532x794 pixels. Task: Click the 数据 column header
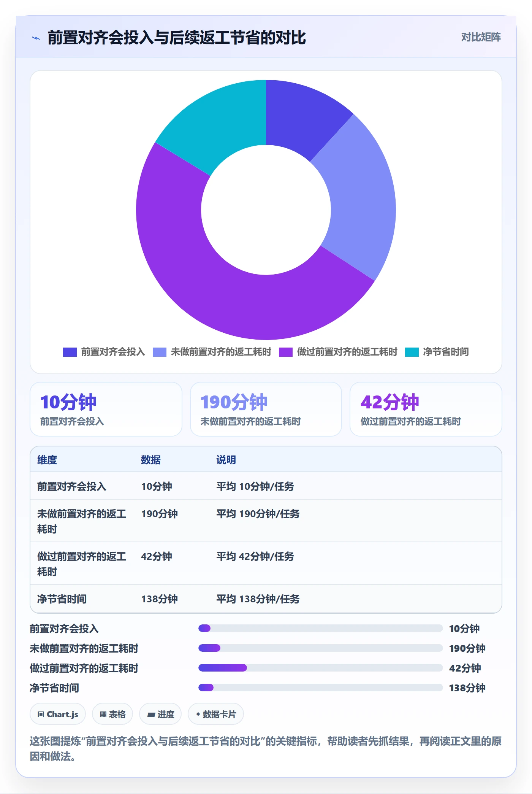(151, 460)
